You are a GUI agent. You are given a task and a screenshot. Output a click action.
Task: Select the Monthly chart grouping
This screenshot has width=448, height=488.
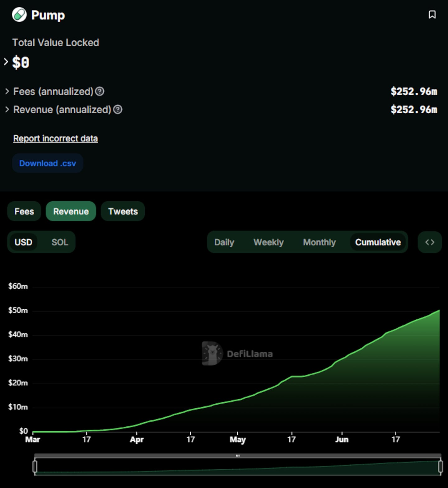319,242
